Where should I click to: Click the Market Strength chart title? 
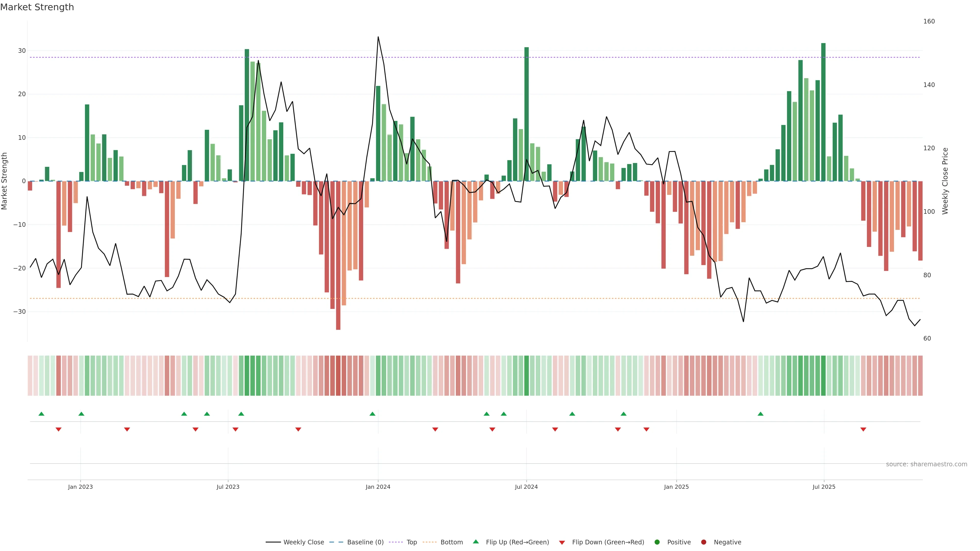click(37, 7)
